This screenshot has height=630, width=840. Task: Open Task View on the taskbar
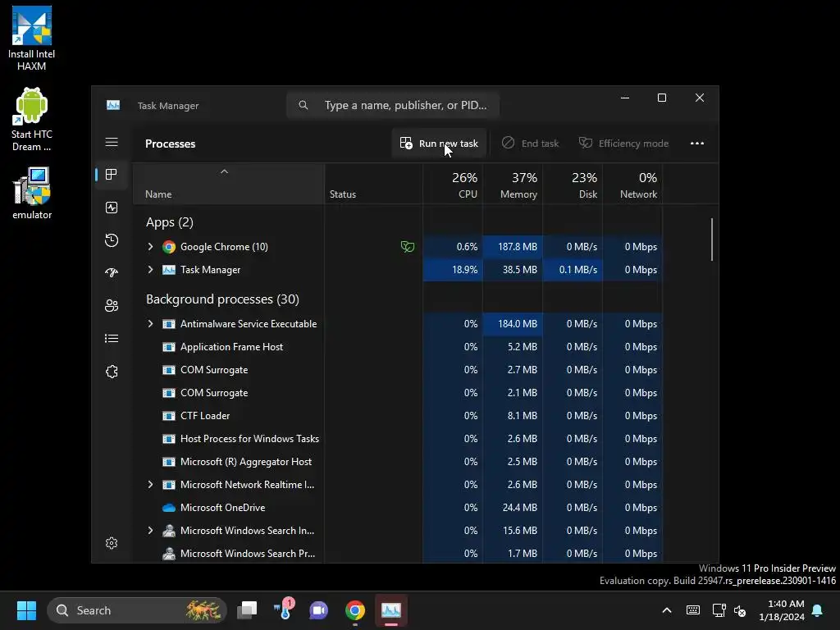coord(247,610)
